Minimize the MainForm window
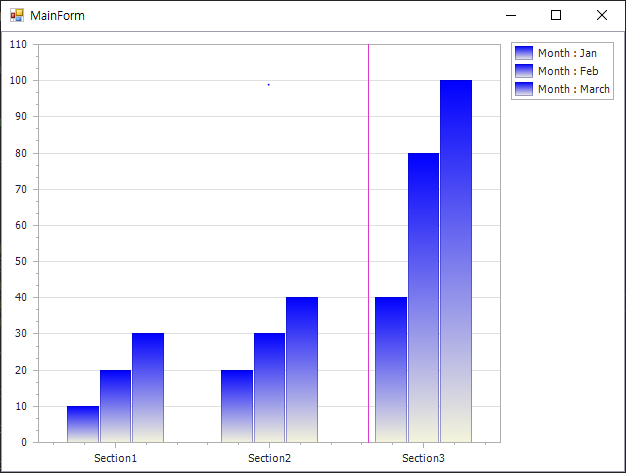The height and width of the screenshot is (473, 626). pyautogui.click(x=511, y=16)
